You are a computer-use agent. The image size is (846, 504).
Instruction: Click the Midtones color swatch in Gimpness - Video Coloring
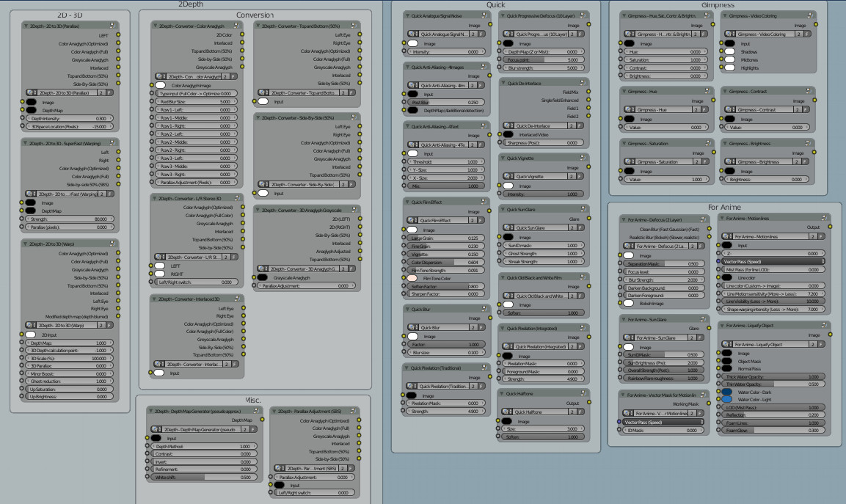coord(730,60)
